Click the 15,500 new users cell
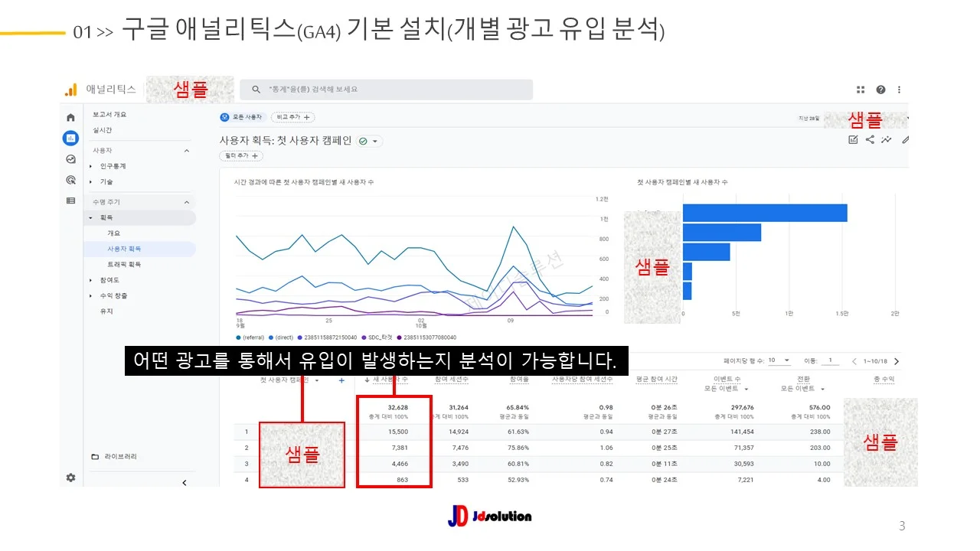This screenshot has height=551, width=980. 397,432
